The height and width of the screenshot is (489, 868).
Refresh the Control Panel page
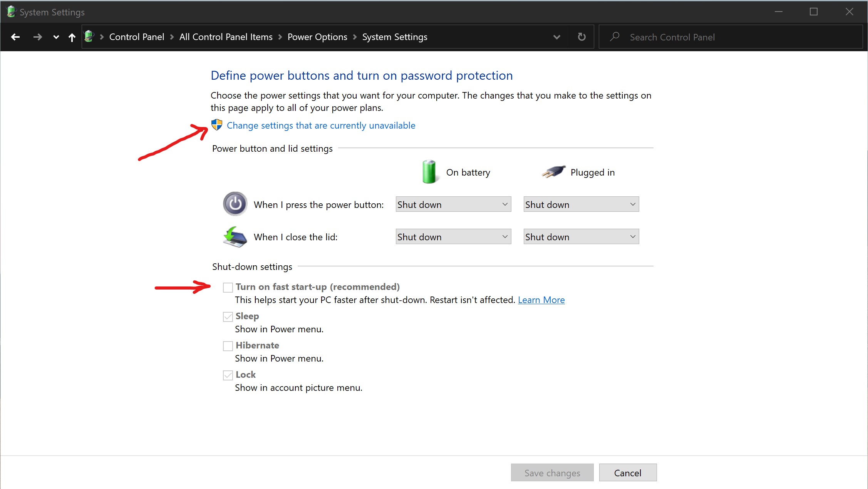click(x=581, y=37)
